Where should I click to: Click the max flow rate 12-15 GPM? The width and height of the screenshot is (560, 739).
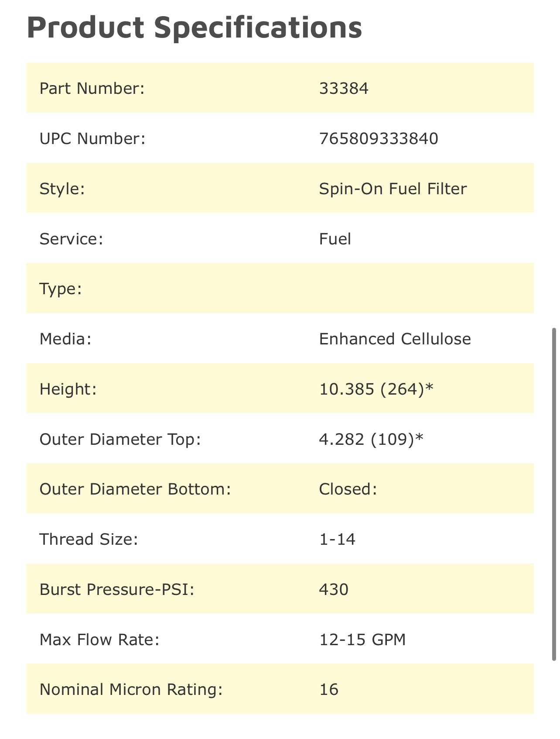(x=362, y=639)
